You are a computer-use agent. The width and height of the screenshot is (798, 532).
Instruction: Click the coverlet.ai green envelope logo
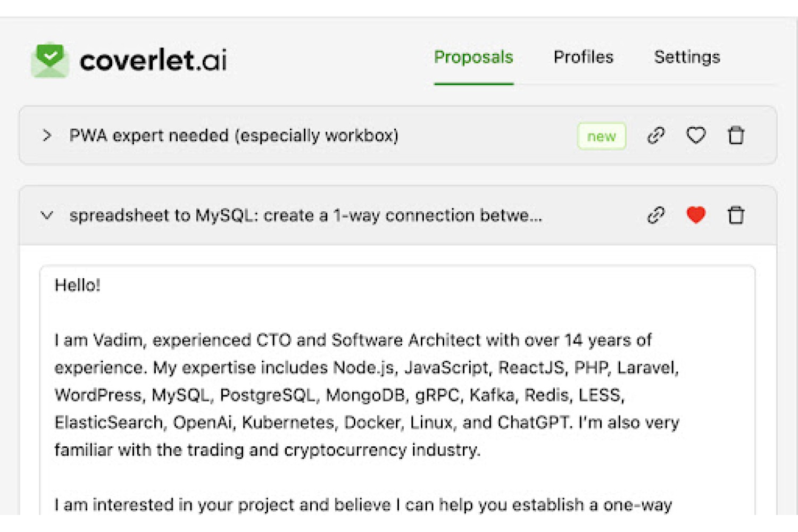50,60
